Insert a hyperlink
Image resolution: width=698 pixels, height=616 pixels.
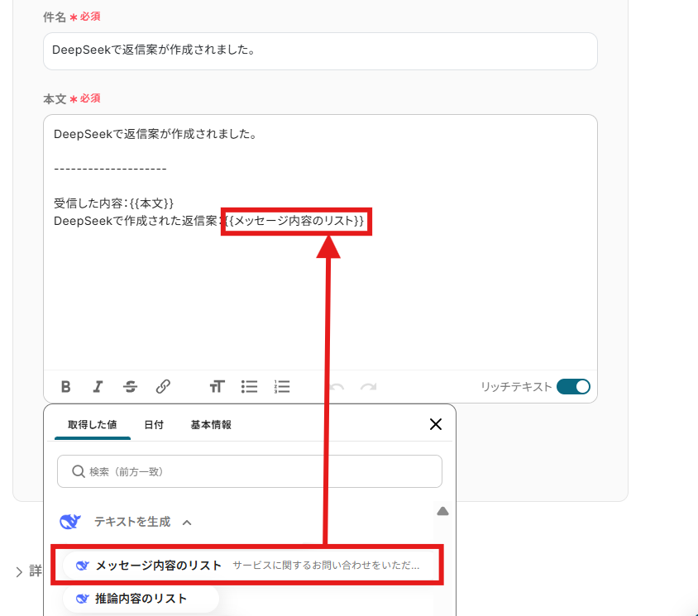tap(163, 386)
